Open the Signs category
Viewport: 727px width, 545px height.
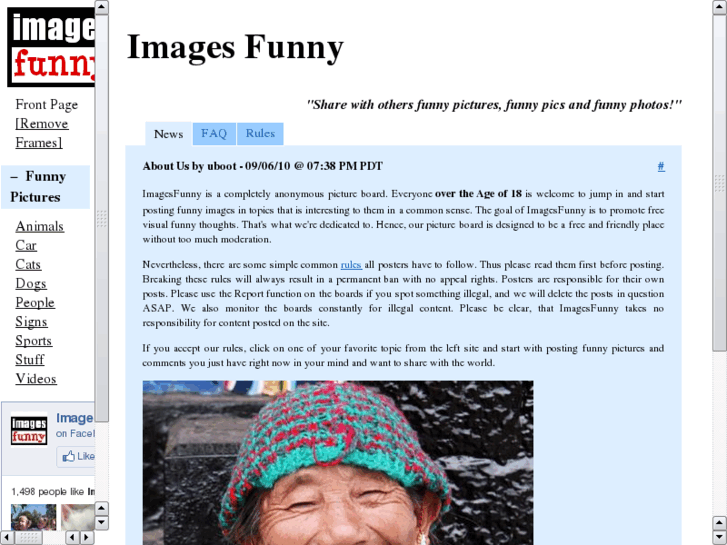click(32, 321)
